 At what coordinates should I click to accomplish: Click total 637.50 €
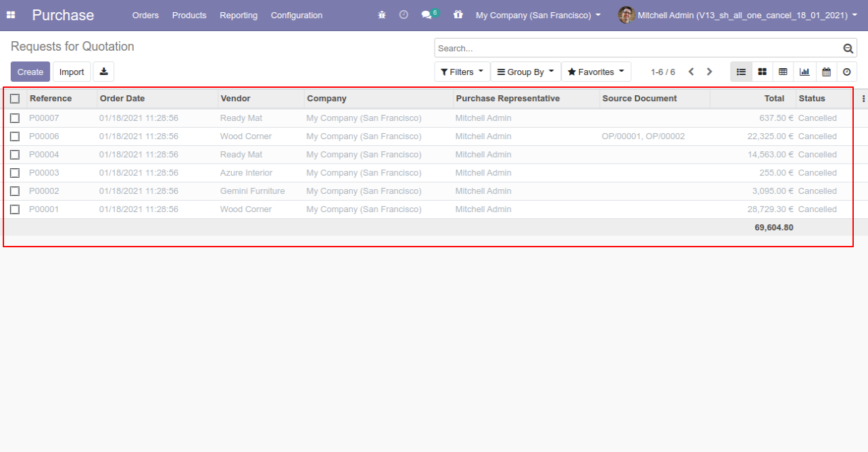coord(777,118)
